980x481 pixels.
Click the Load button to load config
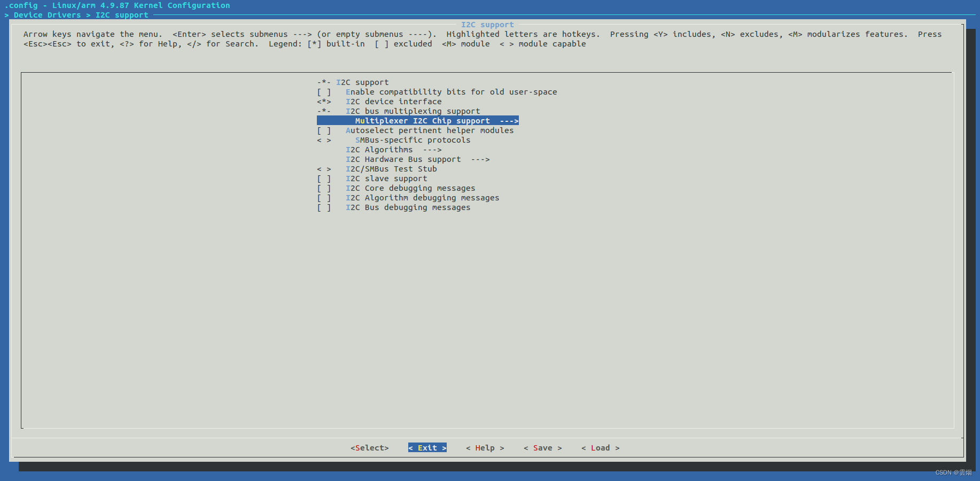[x=600, y=448]
